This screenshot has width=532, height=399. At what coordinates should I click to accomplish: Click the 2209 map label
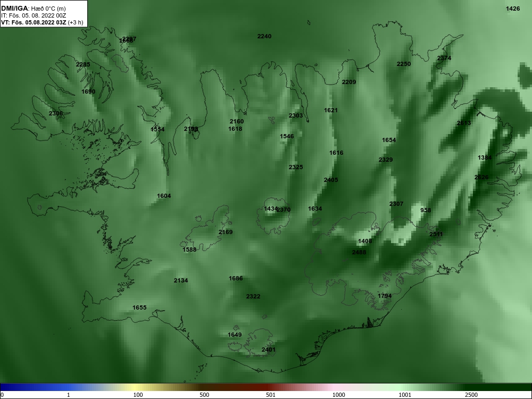coord(349,82)
